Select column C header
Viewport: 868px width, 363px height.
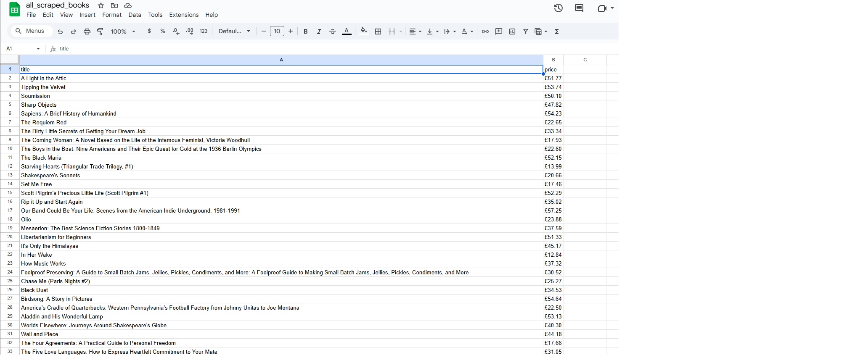coord(585,60)
